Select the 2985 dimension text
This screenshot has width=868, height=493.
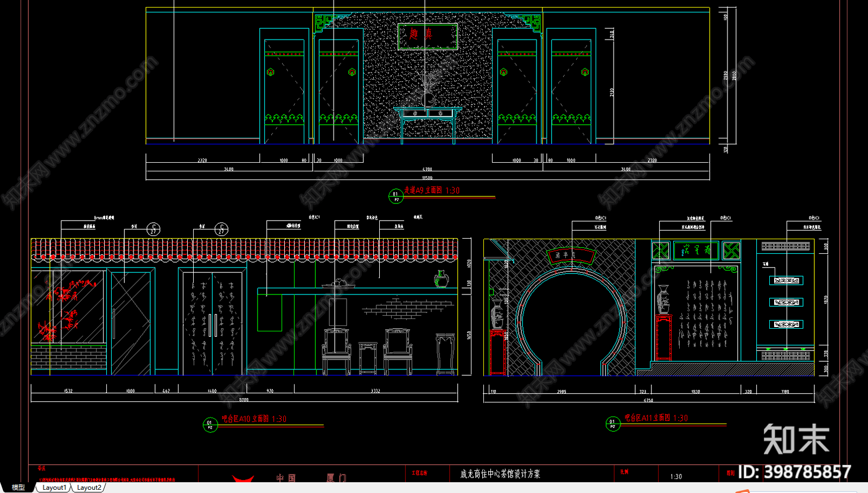click(561, 392)
